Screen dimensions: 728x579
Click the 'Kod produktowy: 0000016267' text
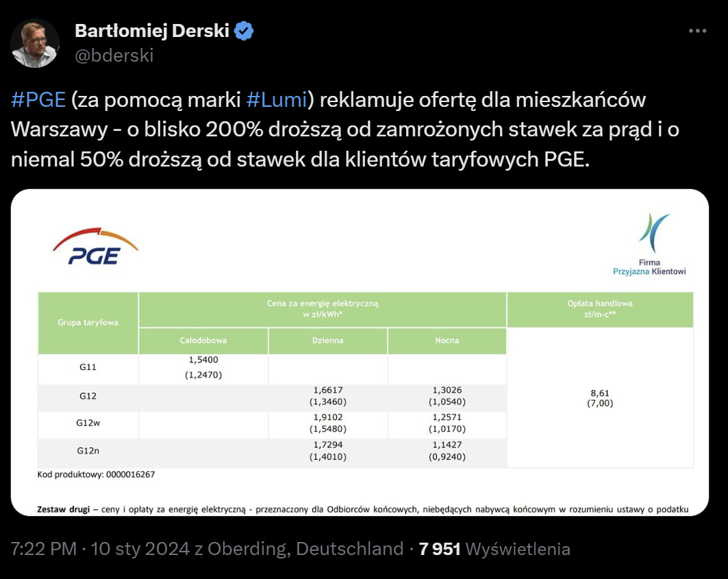point(96,474)
